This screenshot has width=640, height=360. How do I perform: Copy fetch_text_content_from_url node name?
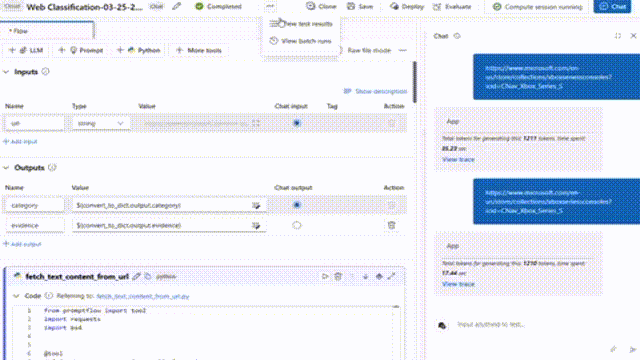click(x=148, y=276)
